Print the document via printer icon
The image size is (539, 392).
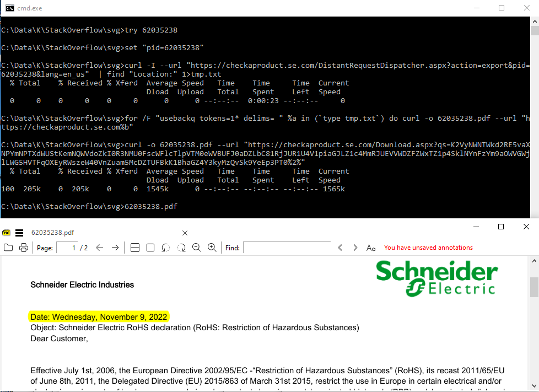24,248
